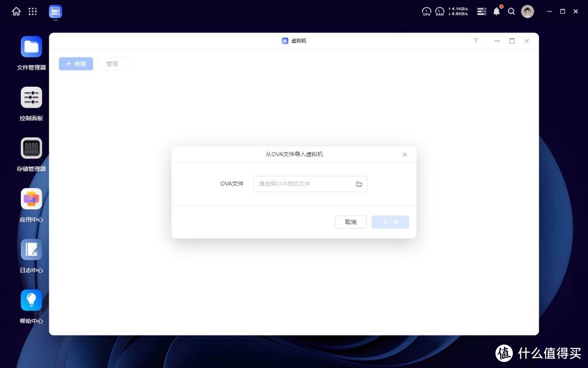Screen dimensions: 588x368
Task: Open the notification bell
Action: pos(496,11)
